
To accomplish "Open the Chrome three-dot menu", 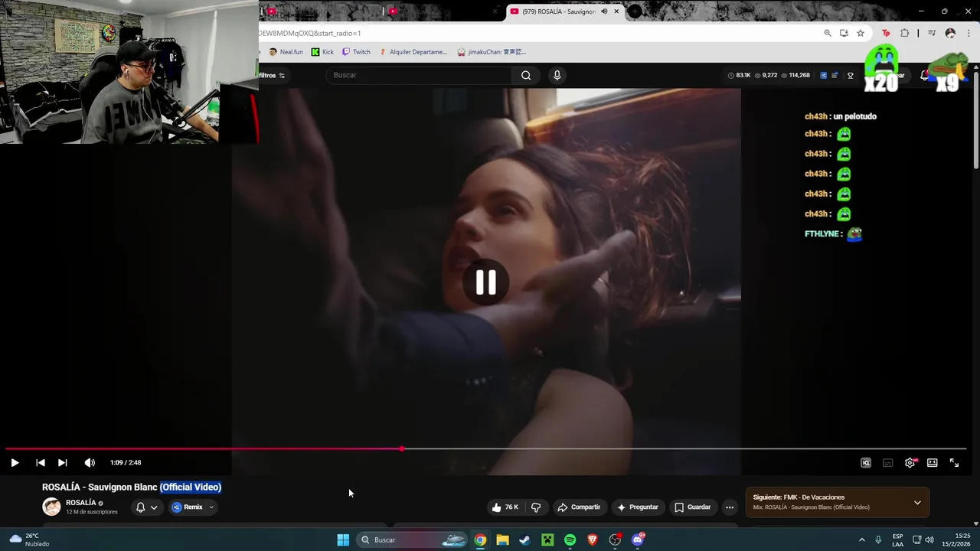I will (969, 33).
